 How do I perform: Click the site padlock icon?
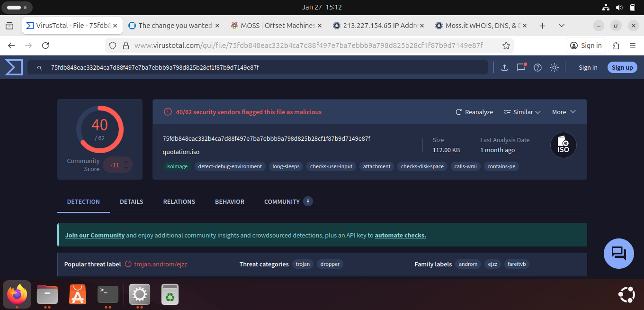tap(125, 46)
